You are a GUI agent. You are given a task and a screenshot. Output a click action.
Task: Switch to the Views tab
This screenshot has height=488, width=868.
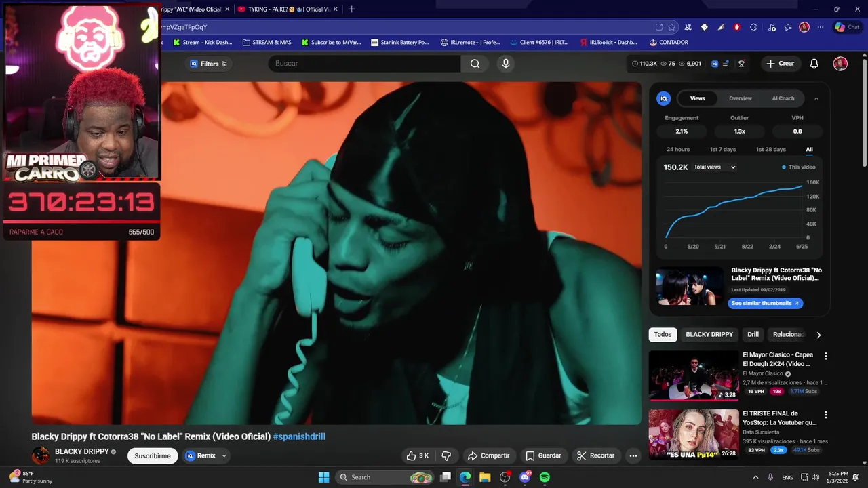(698, 98)
